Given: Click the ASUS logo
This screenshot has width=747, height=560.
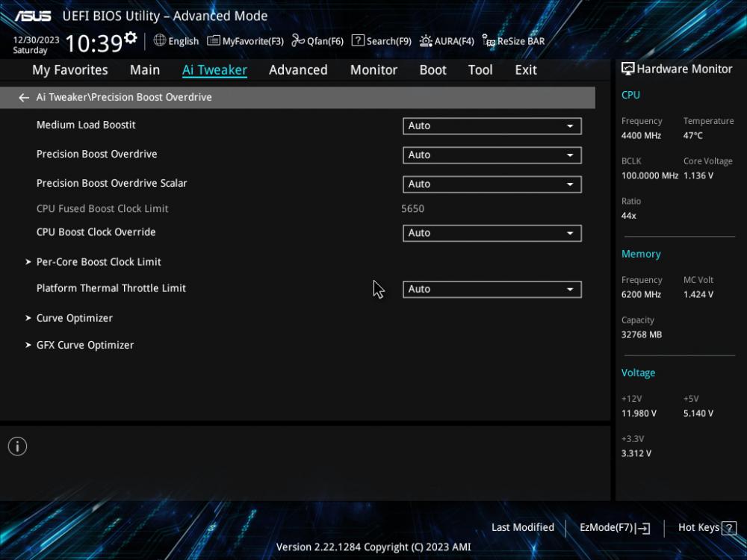Looking at the screenshot, I should (32, 16).
